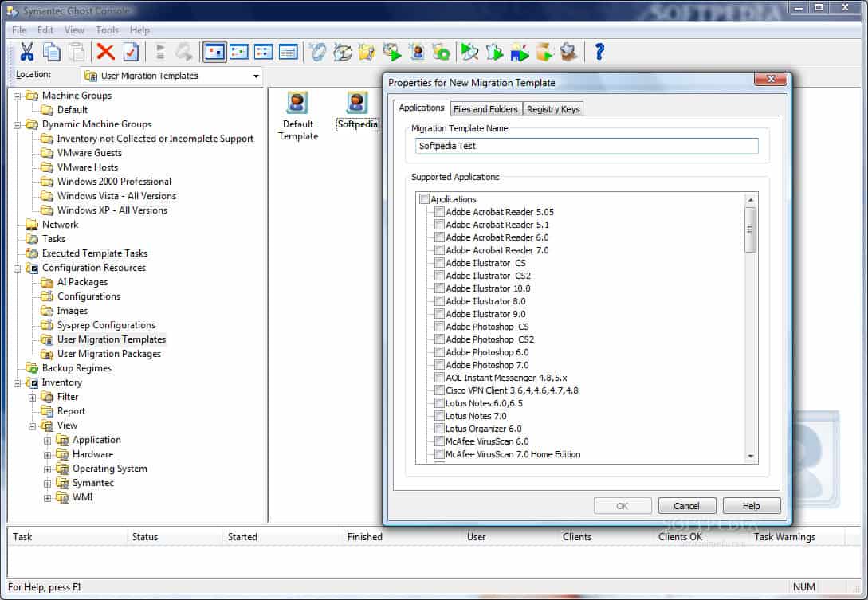Click scroll up arrow in applications list
This screenshot has width=868, height=600.
(751, 200)
